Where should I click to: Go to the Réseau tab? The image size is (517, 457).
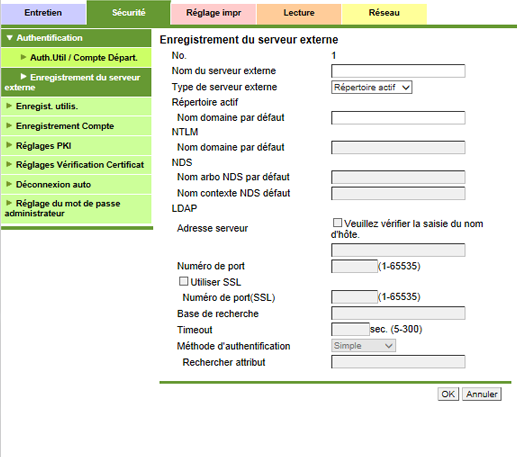tap(384, 13)
